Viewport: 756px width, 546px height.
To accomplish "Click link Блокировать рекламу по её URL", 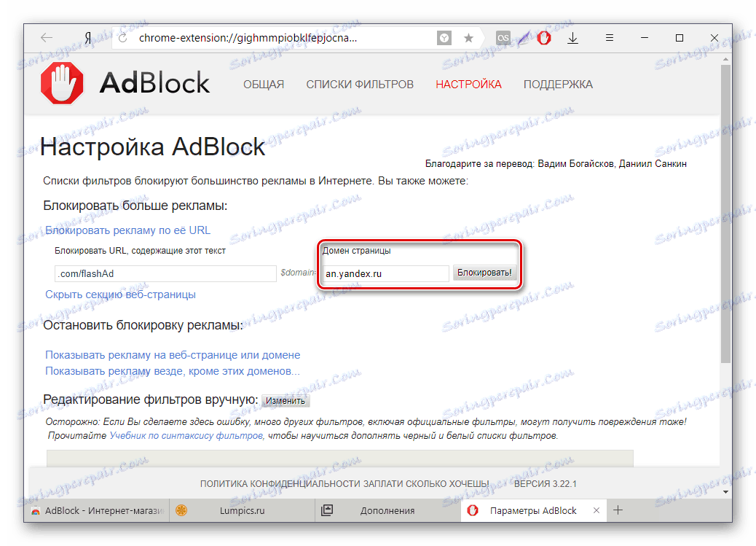I will click(x=127, y=230).
